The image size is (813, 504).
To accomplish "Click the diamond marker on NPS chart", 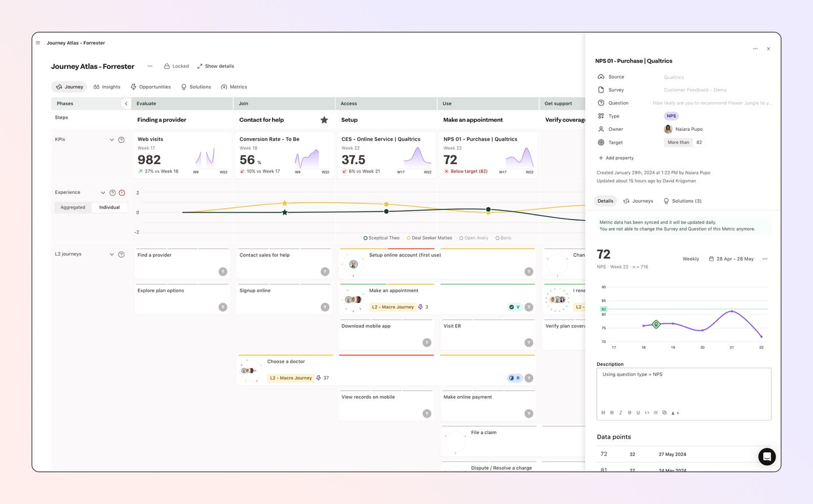I will tap(656, 324).
